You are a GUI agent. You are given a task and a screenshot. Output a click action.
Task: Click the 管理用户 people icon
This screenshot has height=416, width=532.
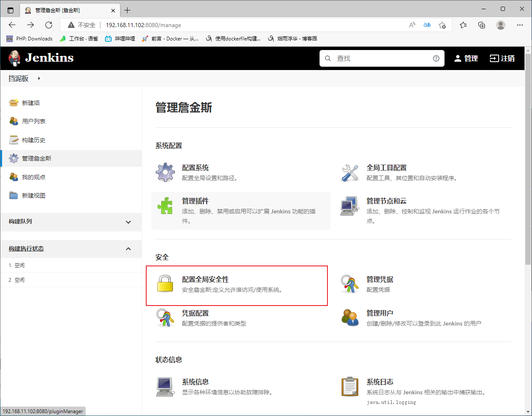350,318
